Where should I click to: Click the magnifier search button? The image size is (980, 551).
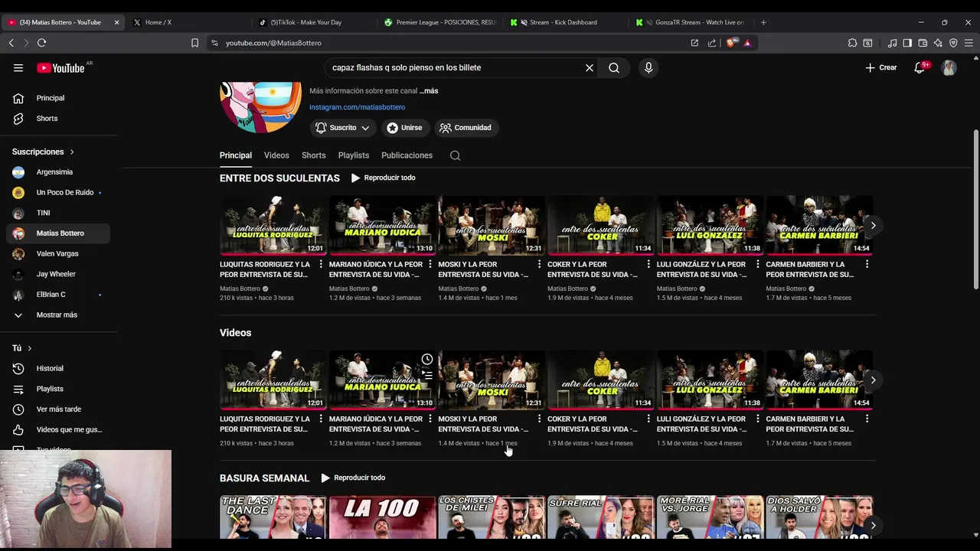tap(614, 67)
